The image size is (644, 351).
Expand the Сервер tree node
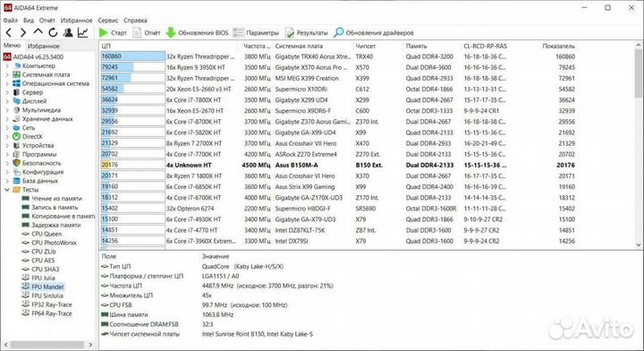tap(7, 92)
